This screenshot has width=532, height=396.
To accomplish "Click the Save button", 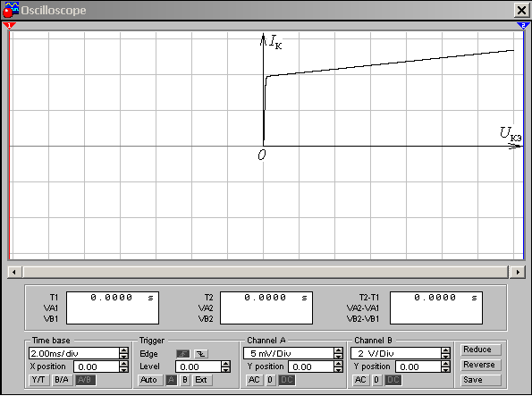I will 480,380.
